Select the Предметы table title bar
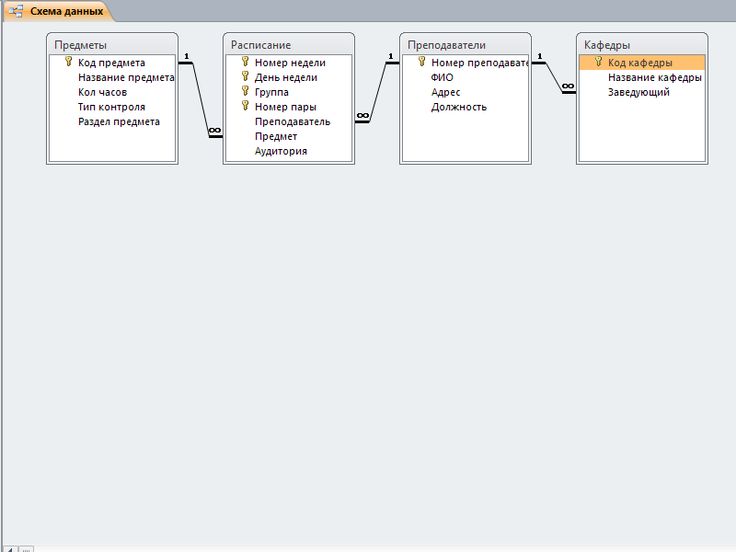 pos(112,45)
